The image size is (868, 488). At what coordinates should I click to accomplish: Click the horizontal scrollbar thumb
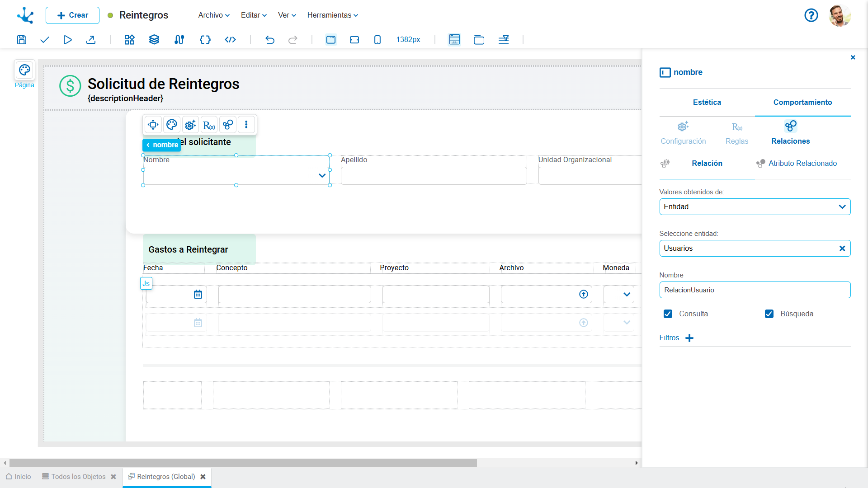coord(243,463)
